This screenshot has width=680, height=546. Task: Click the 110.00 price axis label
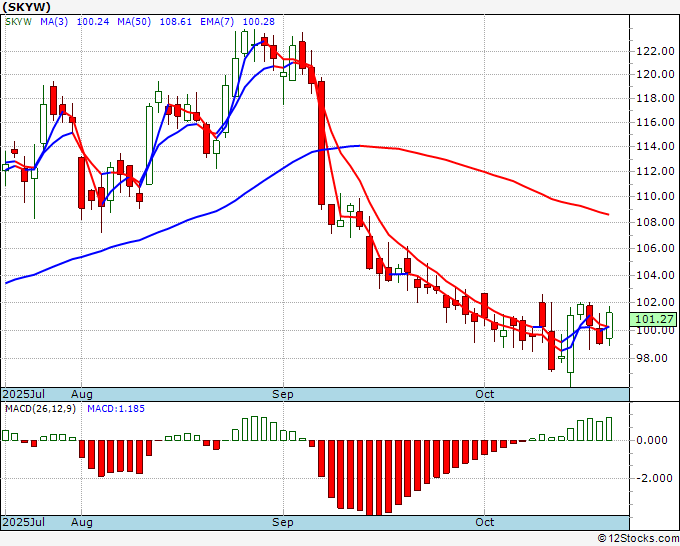pos(655,196)
